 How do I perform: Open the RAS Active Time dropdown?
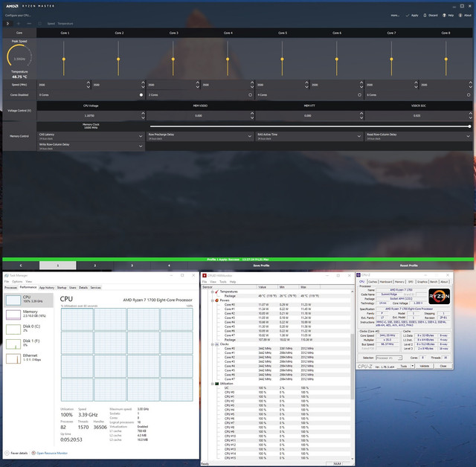[x=309, y=136]
